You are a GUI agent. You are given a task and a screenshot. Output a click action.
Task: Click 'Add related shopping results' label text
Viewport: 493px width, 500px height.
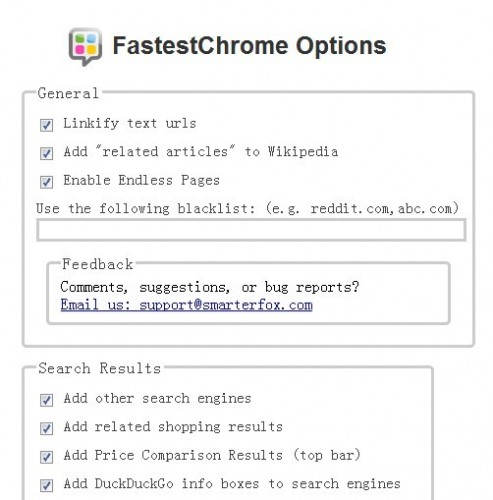click(x=173, y=427)
